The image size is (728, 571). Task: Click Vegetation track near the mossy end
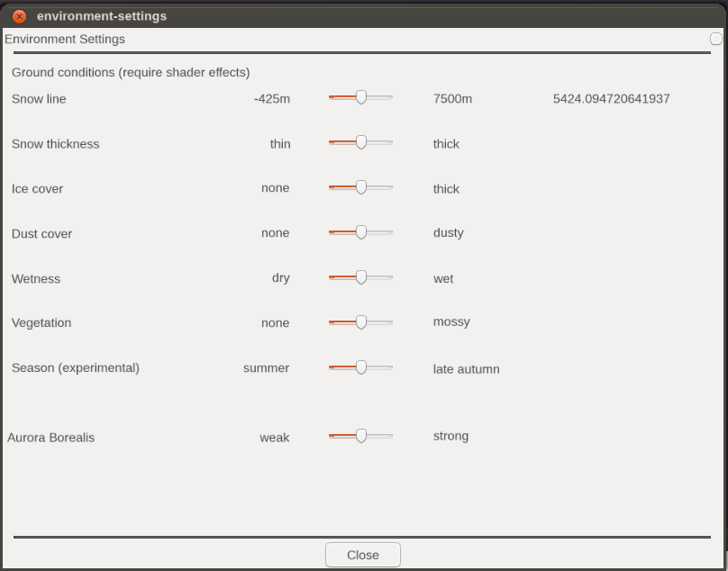(x=387, y=322)
